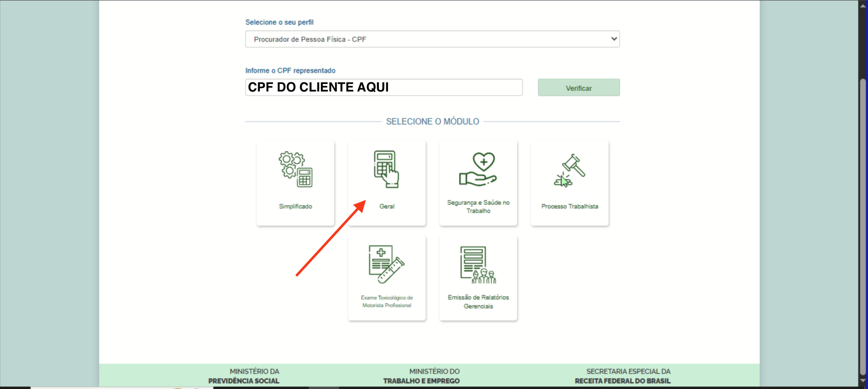Viewport: 868px width, 389px height.
Task: Click the Geral label text
Action: tap(387, 206)
